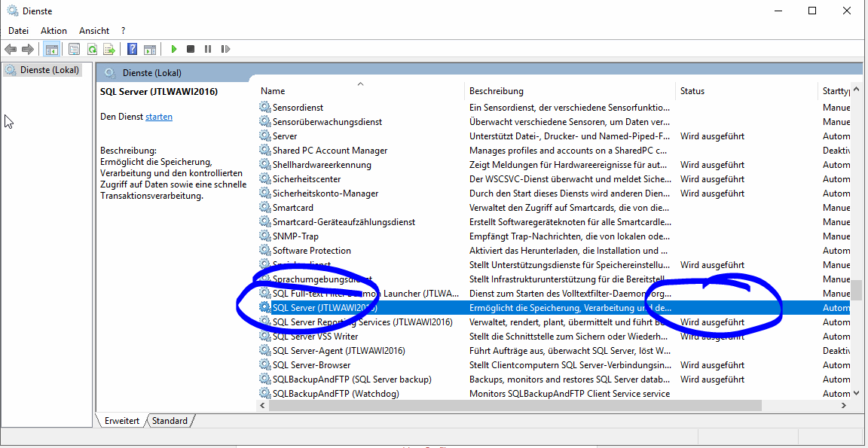Toggle the console tree show/hide toolbar button
Screen dimensions: 868x448
point(51,49)
